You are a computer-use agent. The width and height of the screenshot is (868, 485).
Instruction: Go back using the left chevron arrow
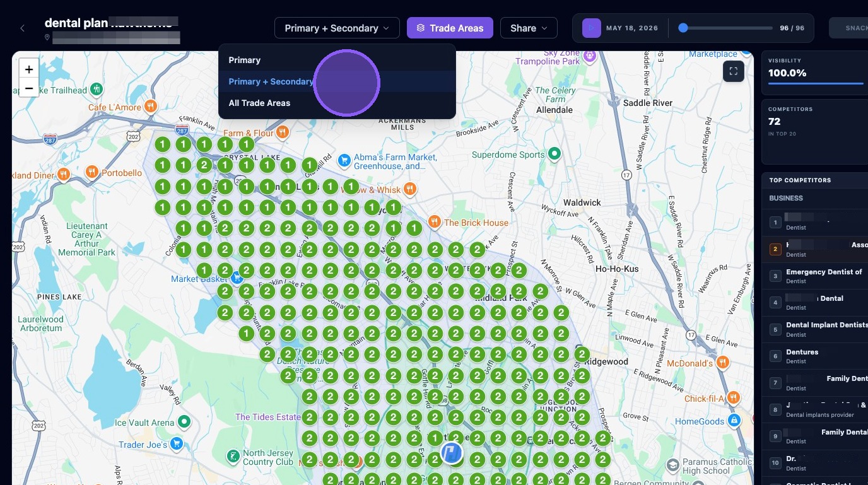[23, 28]
